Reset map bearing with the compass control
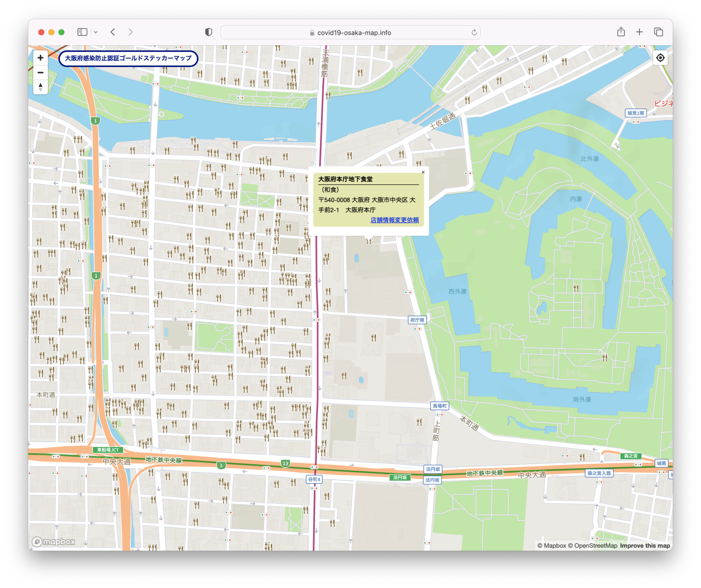 [x=40, y=87]
